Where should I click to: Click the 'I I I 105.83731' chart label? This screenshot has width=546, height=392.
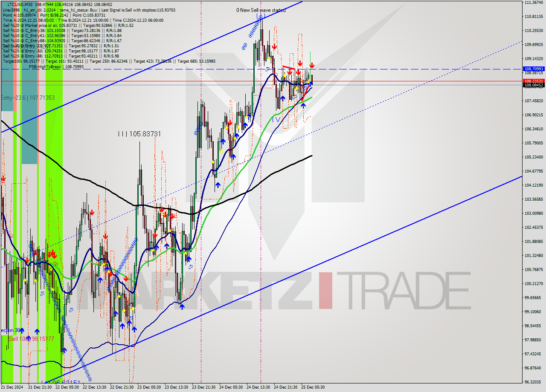[139, 134]
